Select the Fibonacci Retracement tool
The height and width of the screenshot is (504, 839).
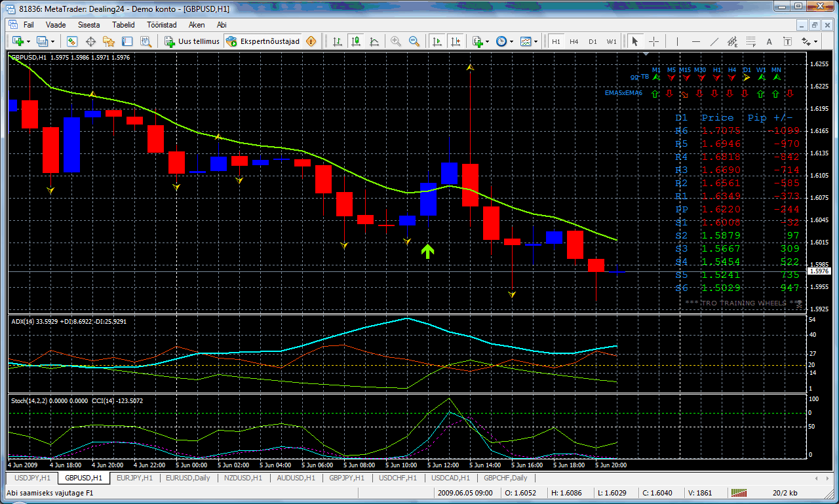click(x=751, y=41)
